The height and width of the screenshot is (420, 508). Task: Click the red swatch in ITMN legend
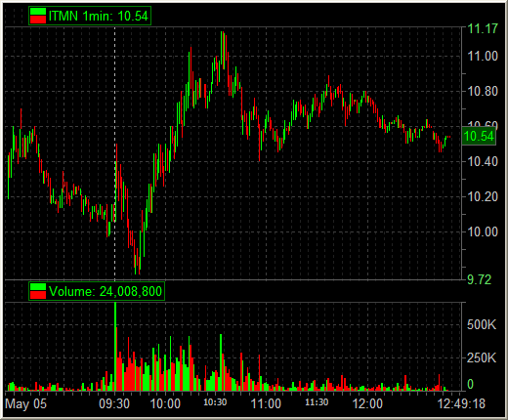[38, 20]
